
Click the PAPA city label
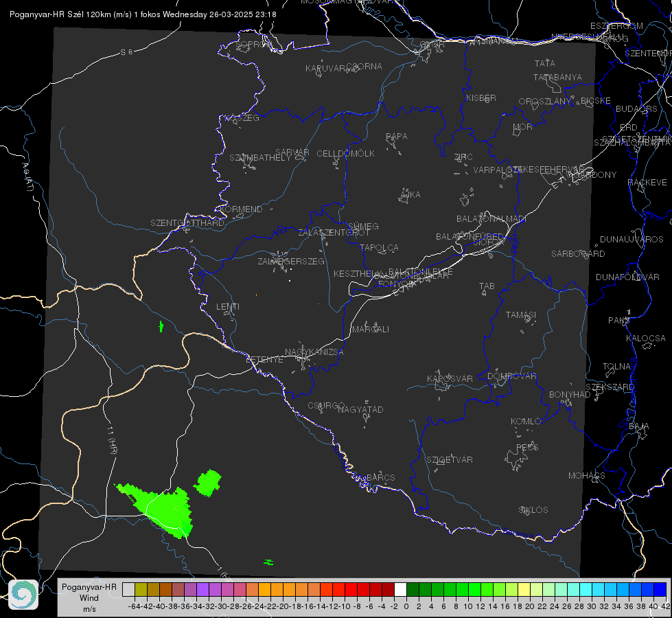coord(397,136)
